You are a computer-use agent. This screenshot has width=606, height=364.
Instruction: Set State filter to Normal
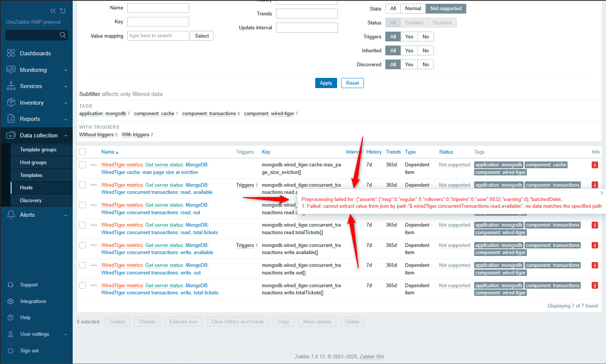coord(413,9)
